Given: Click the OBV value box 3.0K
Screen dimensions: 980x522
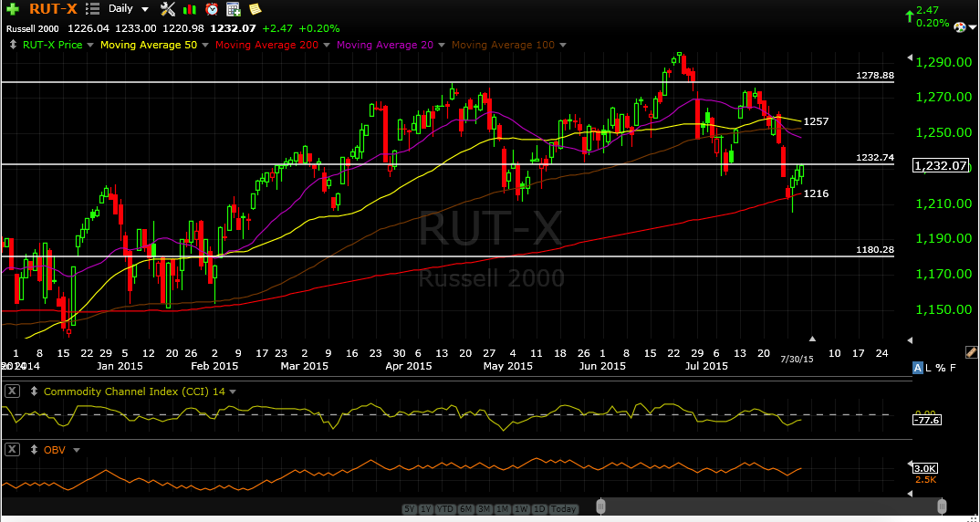Looking at the screenshot, I should coord(925,469).
